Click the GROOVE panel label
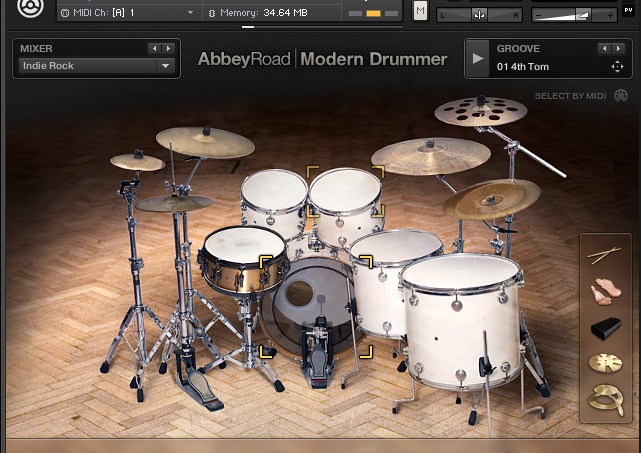The image size is (641, 453). 518,49
